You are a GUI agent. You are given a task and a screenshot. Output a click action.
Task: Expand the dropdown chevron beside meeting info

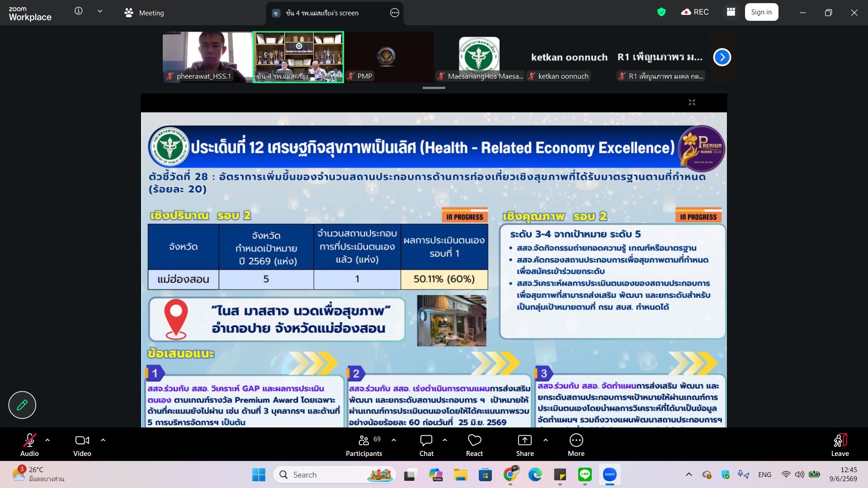(100, 11)
